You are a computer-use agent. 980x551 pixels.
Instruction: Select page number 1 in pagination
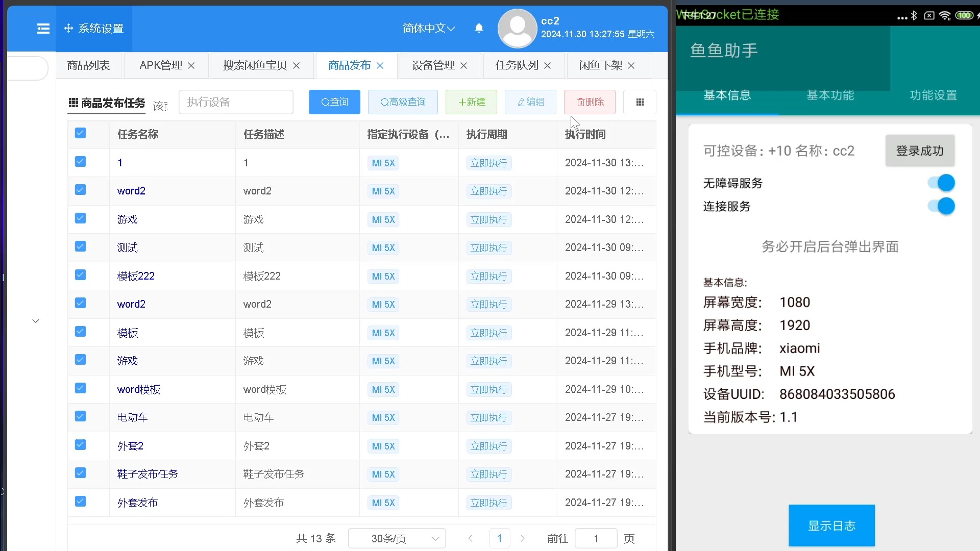[x=500, y=538]
